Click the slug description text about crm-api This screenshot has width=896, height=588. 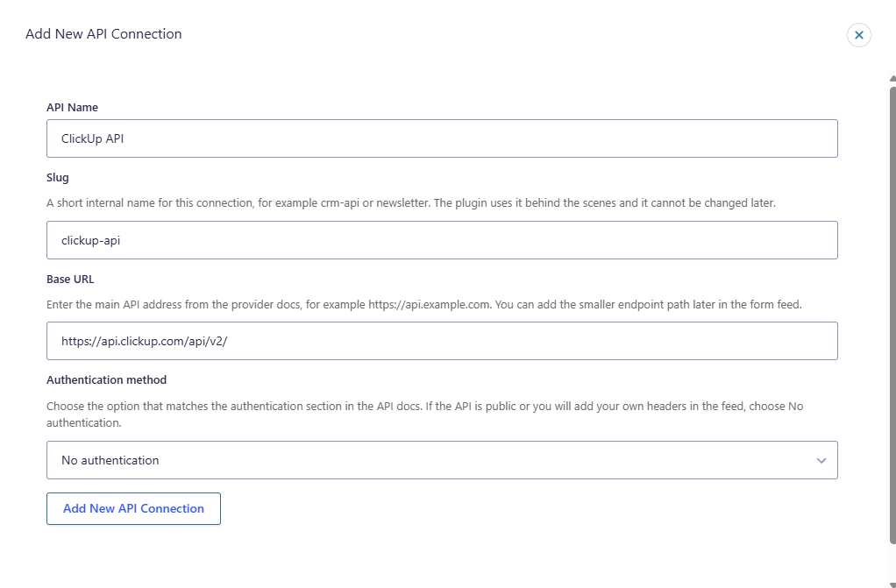click(411, 202)
